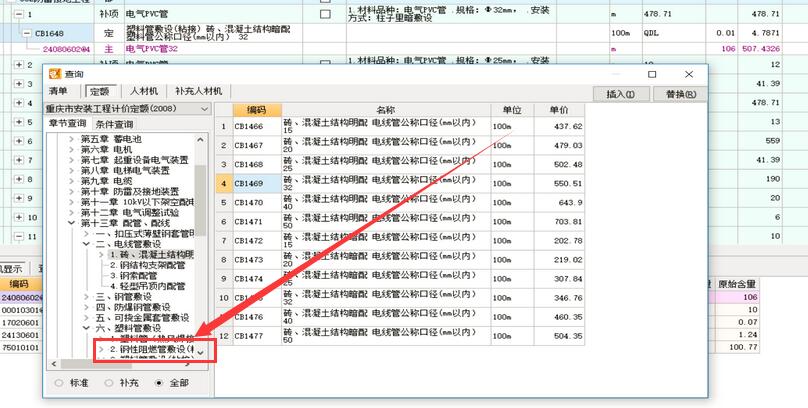Click the 插入(I) button
808x408 pixels.
click(621, 94)
